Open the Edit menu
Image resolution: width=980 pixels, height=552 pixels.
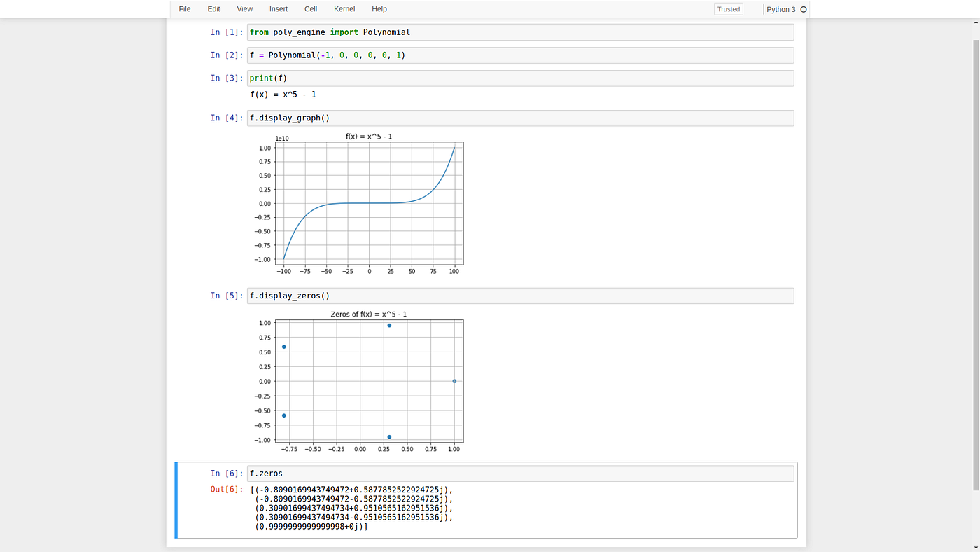[x=213, y=8]
